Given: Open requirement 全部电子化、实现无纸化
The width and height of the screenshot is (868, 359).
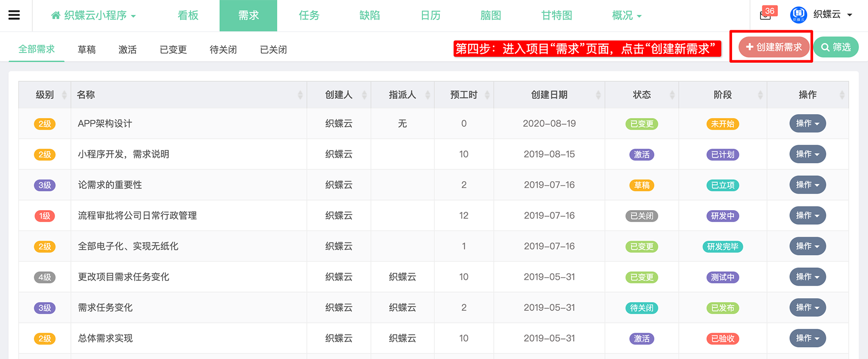Looking at the screenshot, I should pyautogui.click(x=128, y=246).
